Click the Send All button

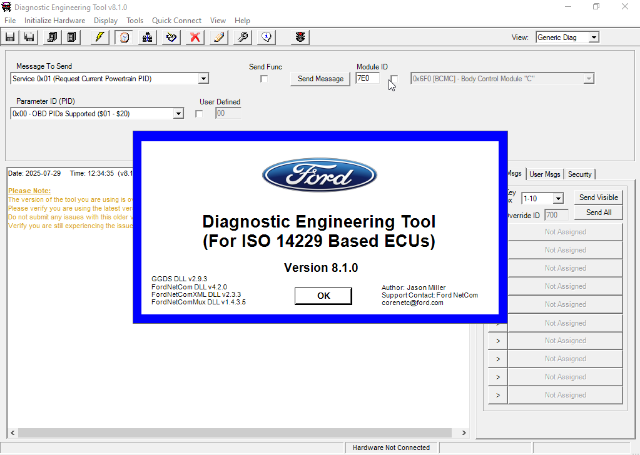(598, 212)
